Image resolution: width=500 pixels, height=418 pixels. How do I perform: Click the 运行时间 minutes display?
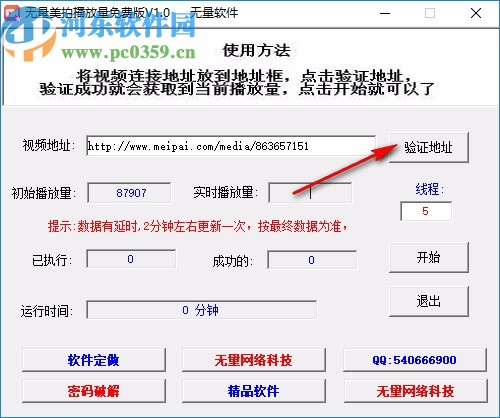pos(202,310)
